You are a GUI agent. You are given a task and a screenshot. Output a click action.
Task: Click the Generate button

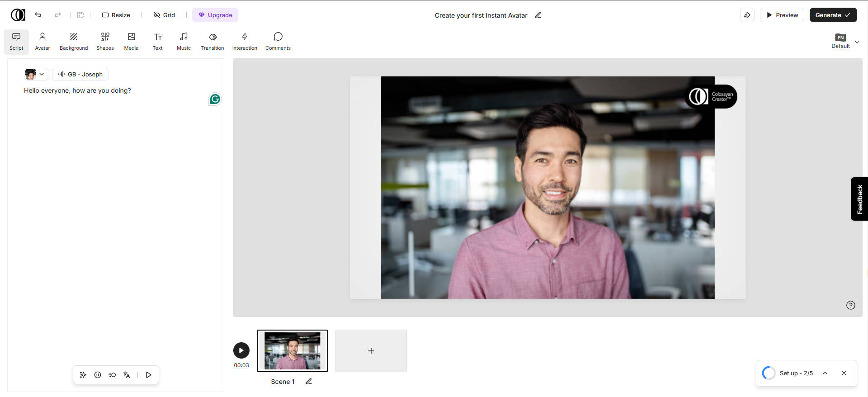833,15
